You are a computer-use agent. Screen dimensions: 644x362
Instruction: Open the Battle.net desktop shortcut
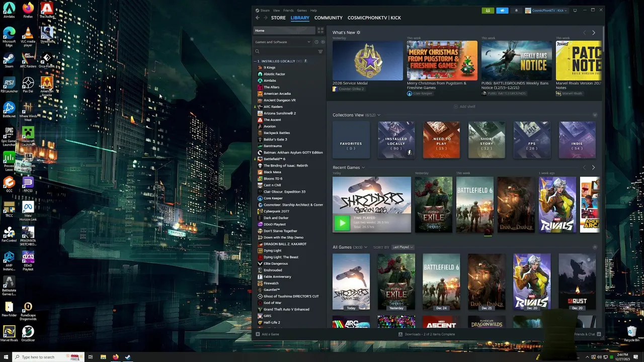(x=9, y=110)
